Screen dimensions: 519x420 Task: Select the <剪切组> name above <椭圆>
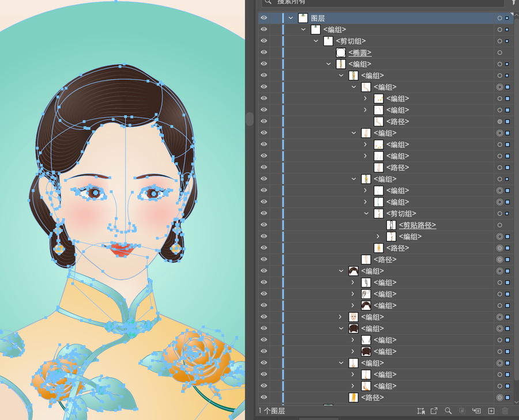pos(351,41)
